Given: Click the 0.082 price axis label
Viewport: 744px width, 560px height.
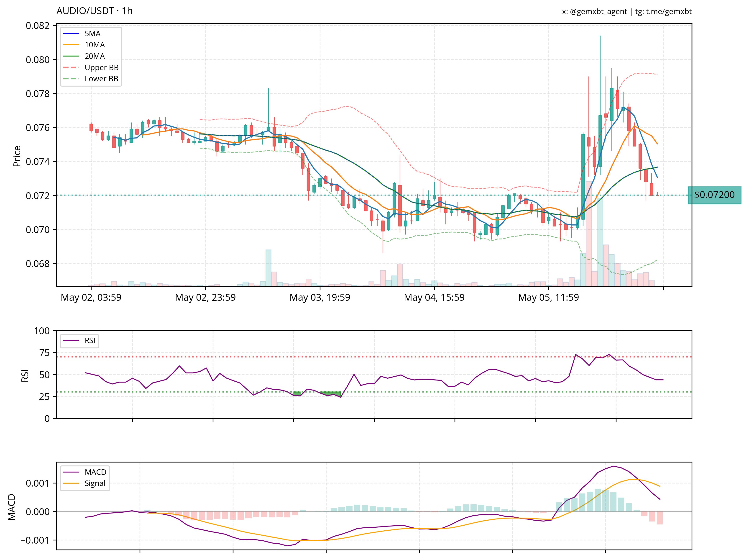Looking at the screenshot, I should 38,26.
